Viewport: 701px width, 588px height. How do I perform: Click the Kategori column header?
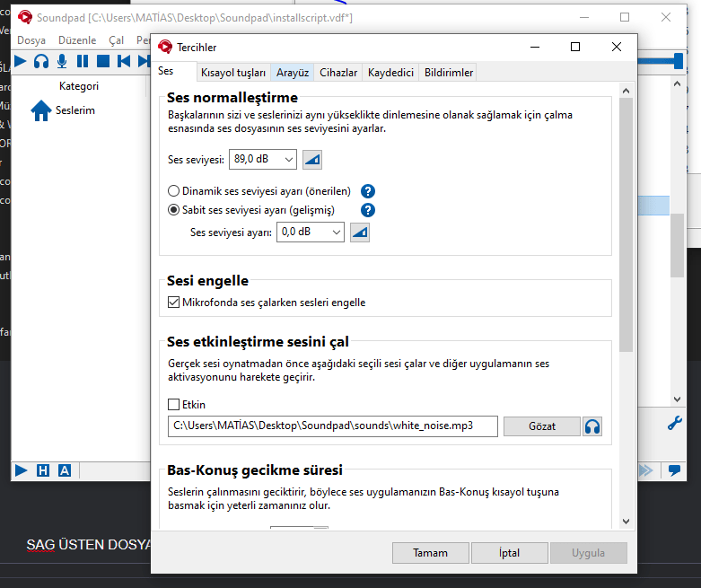[x=79, y=86]
